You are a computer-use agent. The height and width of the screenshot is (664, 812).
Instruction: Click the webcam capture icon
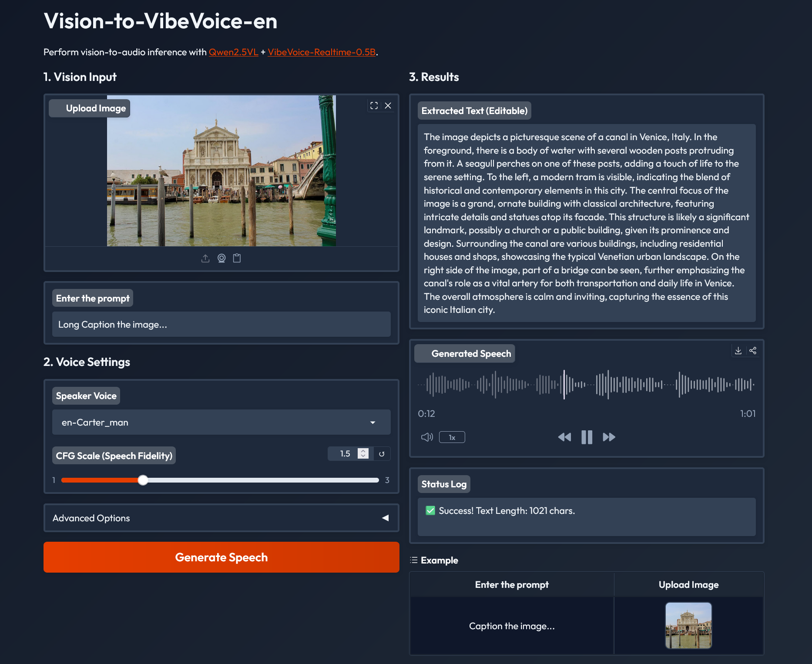click(221, 258)
